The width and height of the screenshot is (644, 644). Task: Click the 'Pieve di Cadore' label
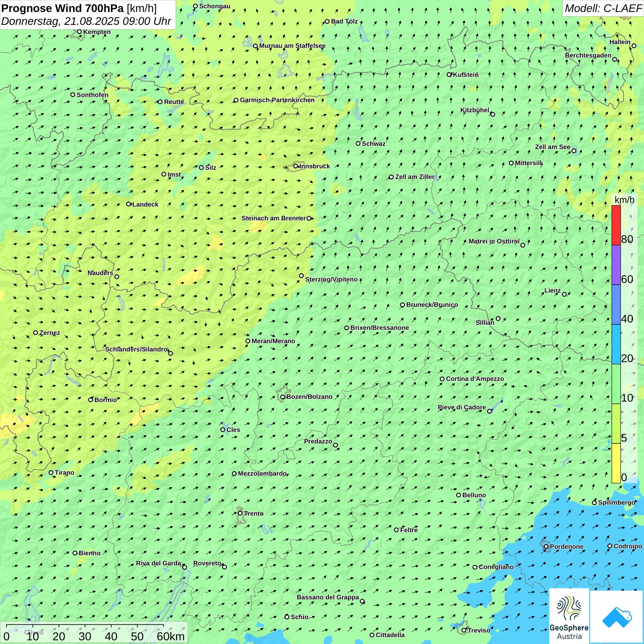tap(462, 407)
